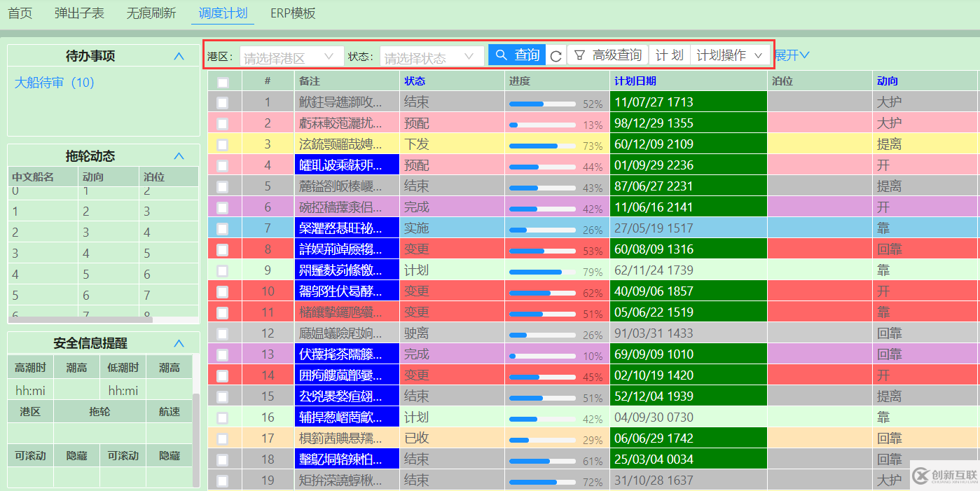Check the checkbox on row 1
Viewport: 980px width, 491px height.
click(224, 102)
